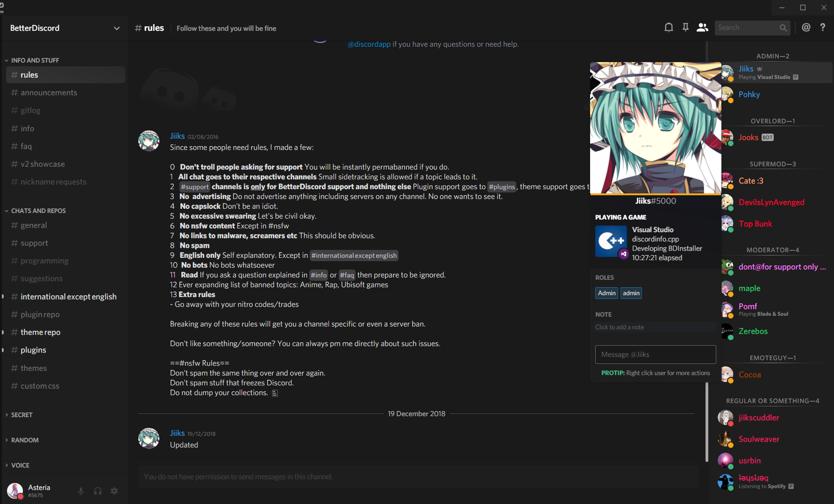Go to the general channel
The image size is (834, 504).
click(65, 225)
